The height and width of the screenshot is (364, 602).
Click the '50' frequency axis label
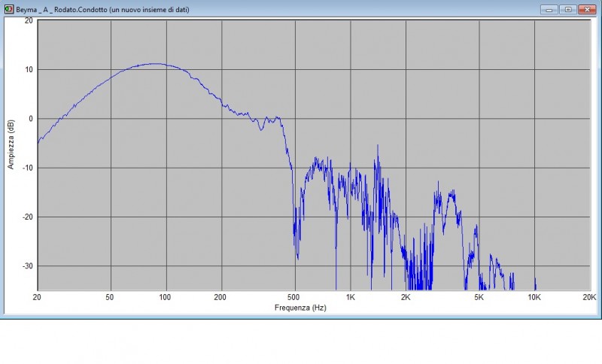pyautogui.click(x=109, y=297)
